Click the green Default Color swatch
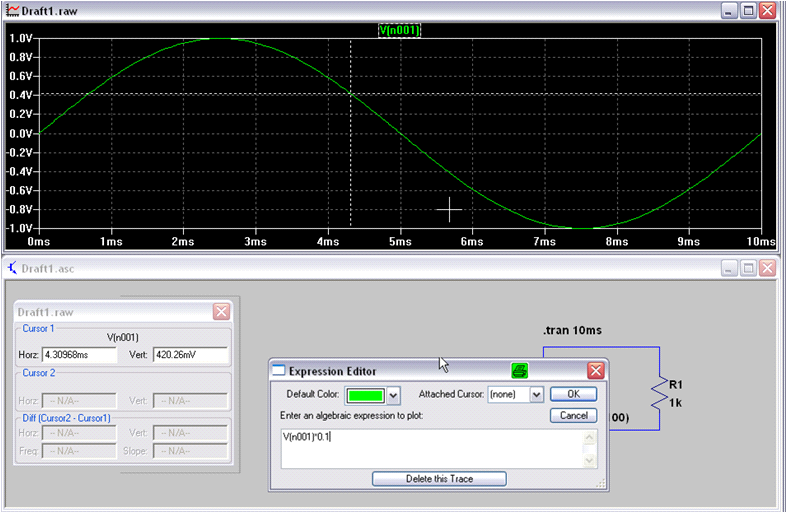This screenshot has width=787, height=513. tap(365, 396)
